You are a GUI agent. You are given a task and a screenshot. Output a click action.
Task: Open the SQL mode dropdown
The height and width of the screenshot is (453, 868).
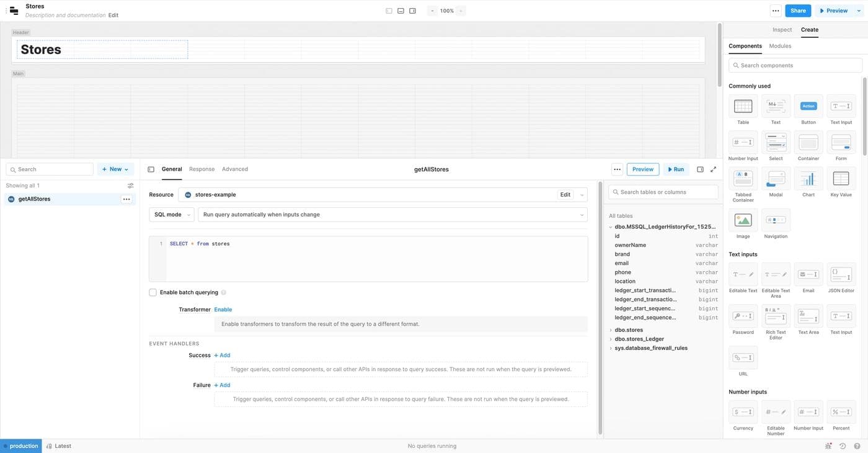pos(171,215)
